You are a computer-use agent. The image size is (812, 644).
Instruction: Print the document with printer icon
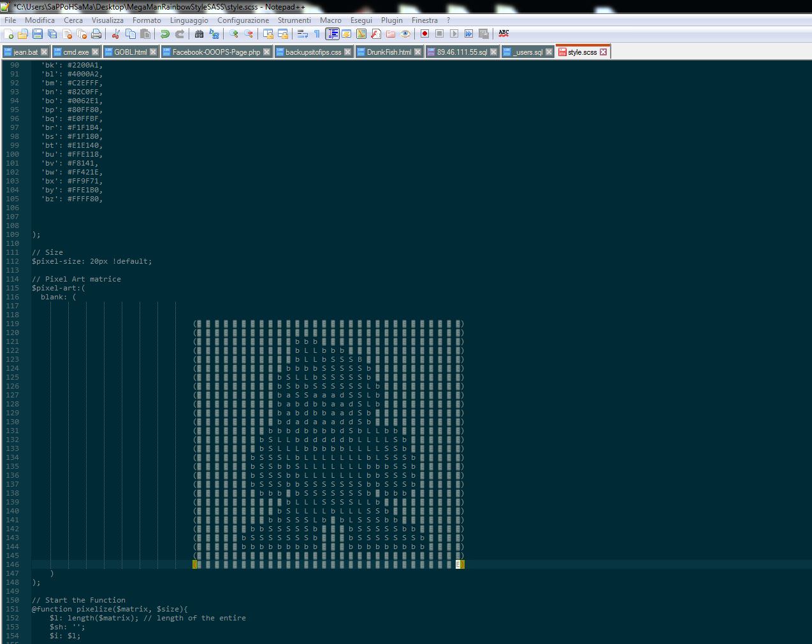[96, 34]
